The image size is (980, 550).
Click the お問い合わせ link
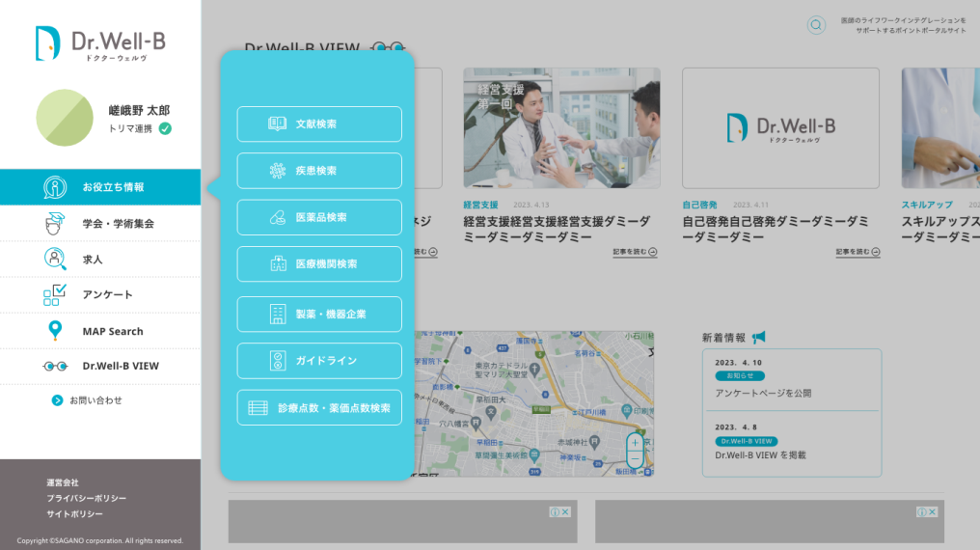coord(95,400)
